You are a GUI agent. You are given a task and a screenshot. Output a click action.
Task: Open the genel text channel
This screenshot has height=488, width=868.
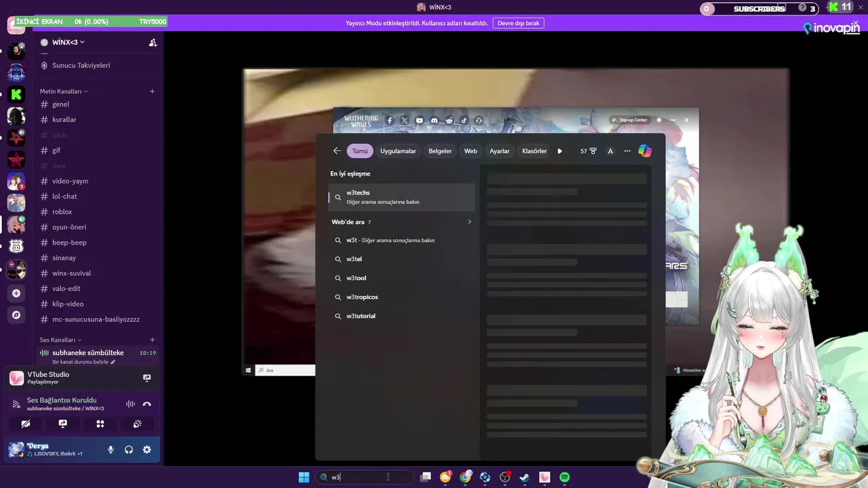tap(98, 104)
